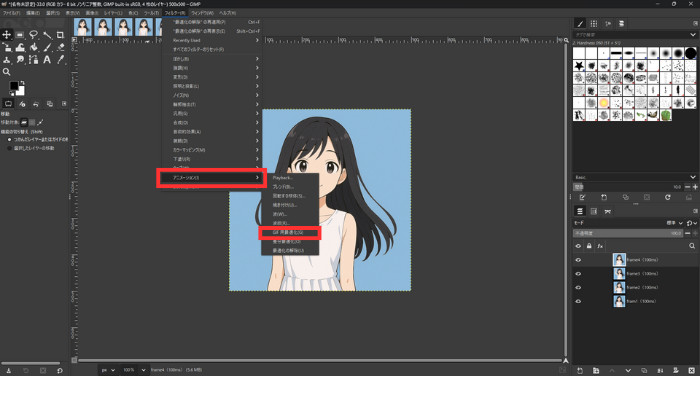
Task: Select the Color Picker eyedropper tool
Action: tap(60, 59)
